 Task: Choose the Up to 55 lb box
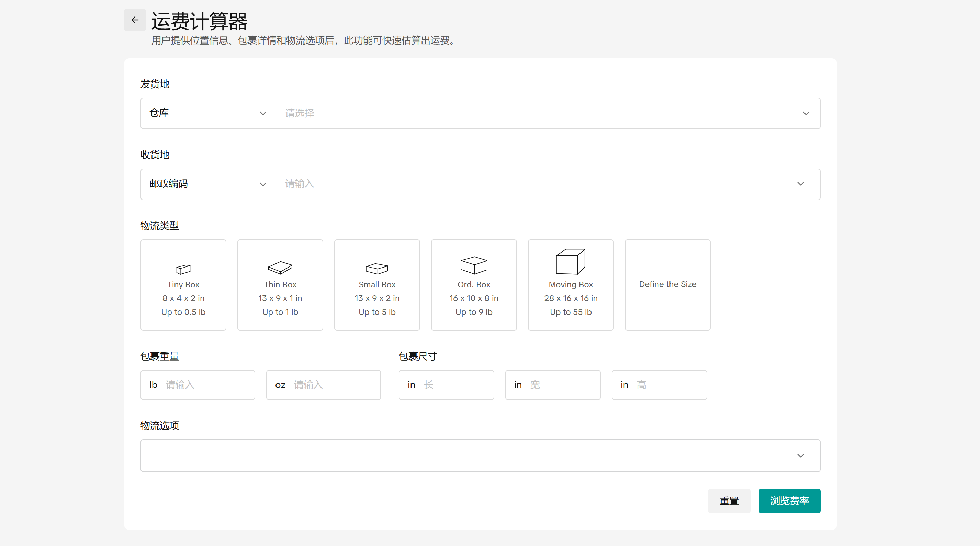pos(570,312)
